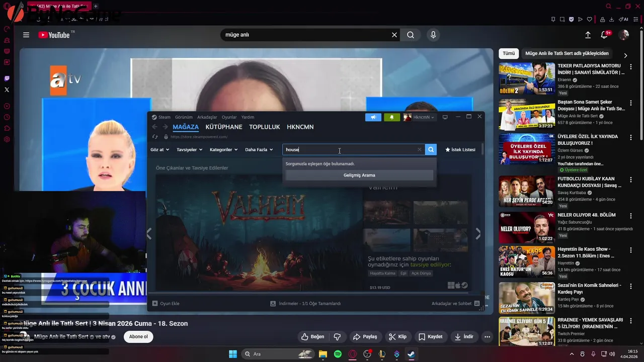Open Opera AI assistant button

pyautogui.click(x=623, y=20)
